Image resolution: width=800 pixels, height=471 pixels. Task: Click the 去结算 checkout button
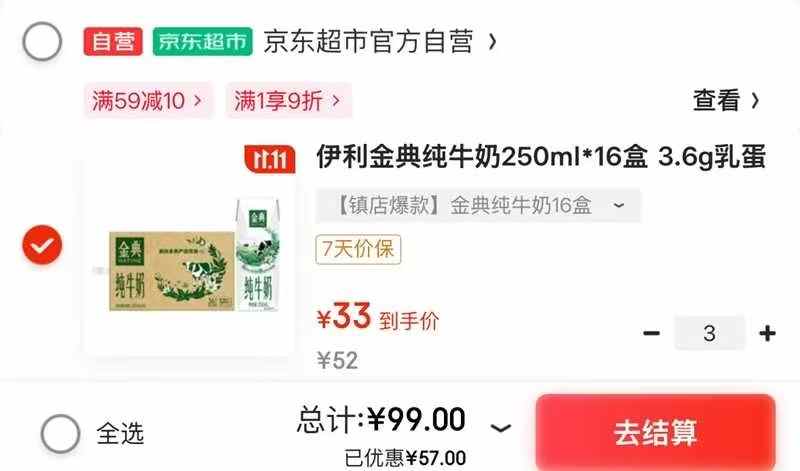click(656, 433)
